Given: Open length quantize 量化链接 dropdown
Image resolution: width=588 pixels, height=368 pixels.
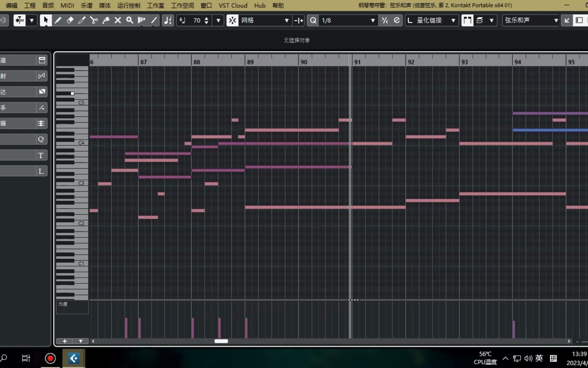Looking at the screenshot, I should click(x=432, y=20).
